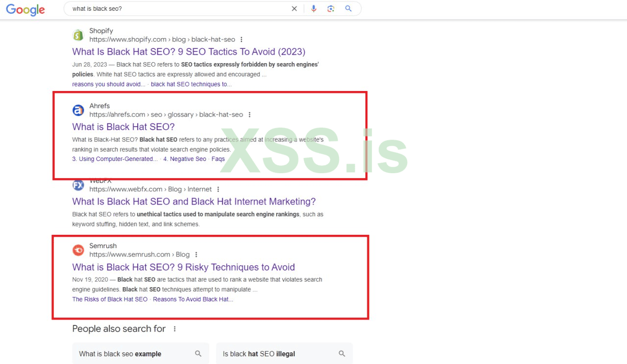This screenshot has height=364, width=627.
Task: Click the 'Semrush' site name
Action: click(103, 246)
